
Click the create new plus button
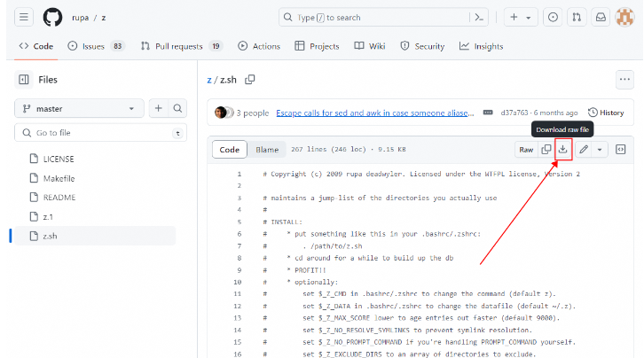[514, 17]
